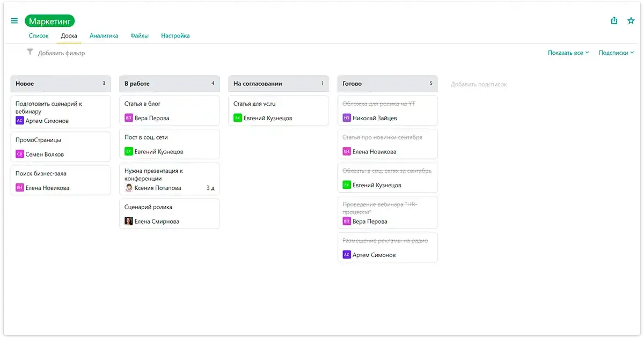Image resolution: width=644 pixels, height=338 pixels.
Task: Switch to the Аналитика tab
Action: (x=104, y=36)
